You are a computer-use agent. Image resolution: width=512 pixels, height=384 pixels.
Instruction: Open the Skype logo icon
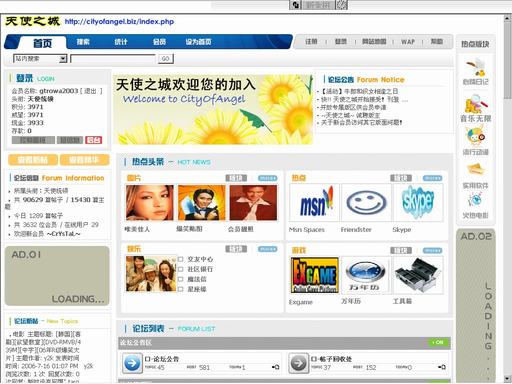pyautogui.click(x=418, y=203)
